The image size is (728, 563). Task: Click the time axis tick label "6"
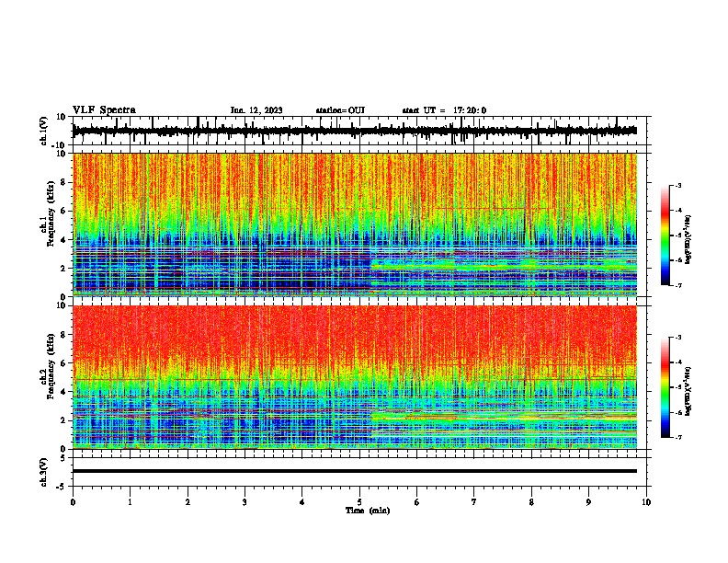pyautogui.click(x=417, y=502)
